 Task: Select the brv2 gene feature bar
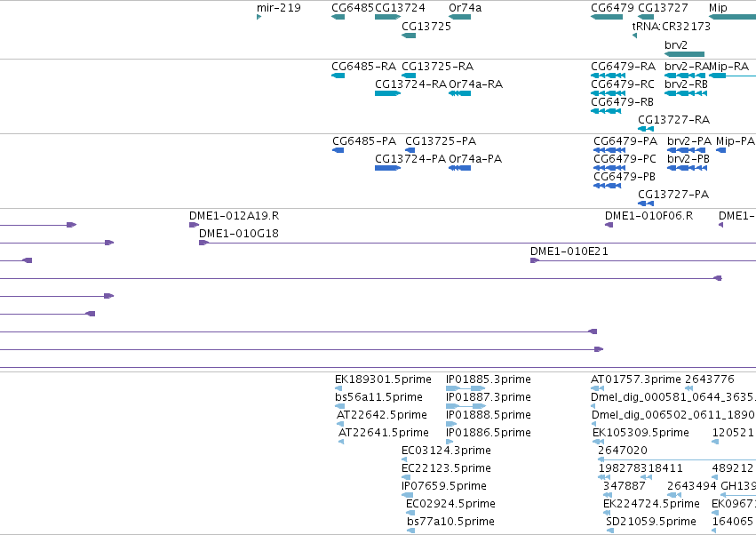[684, 54]
